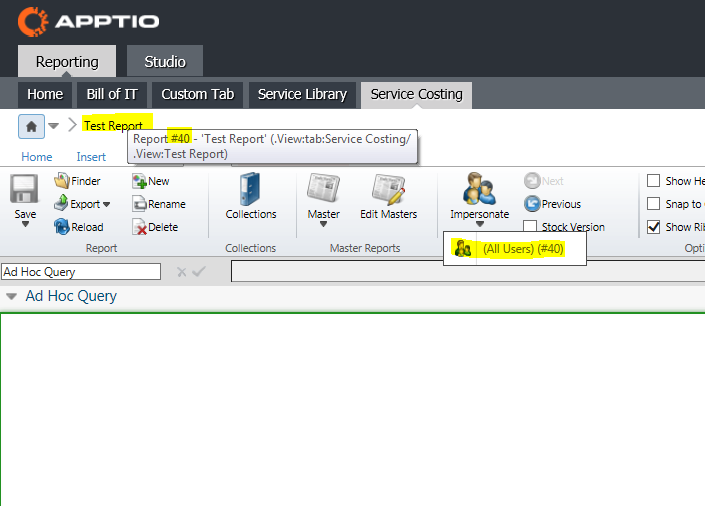Image resolution: width=705 pixels, height=506 pixels.
Task: Uncheck the Show Rib... checkbox
Action: 653,227
